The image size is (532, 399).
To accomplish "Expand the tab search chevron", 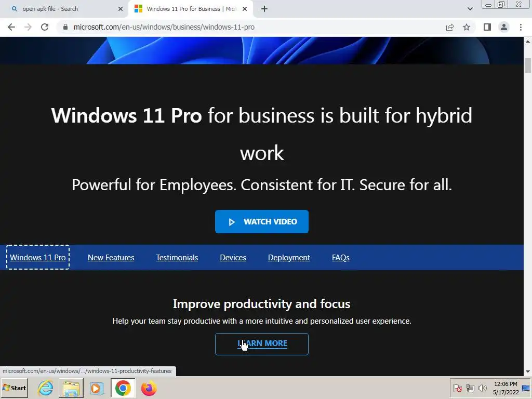I will (470, 9).
